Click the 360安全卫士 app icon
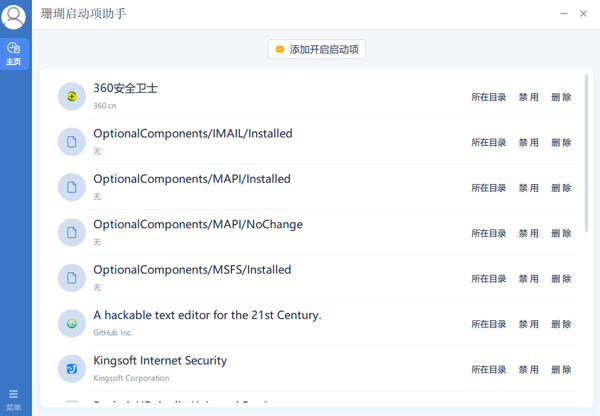The height and width of the screenshot is (416, 600). click(71, 96)
